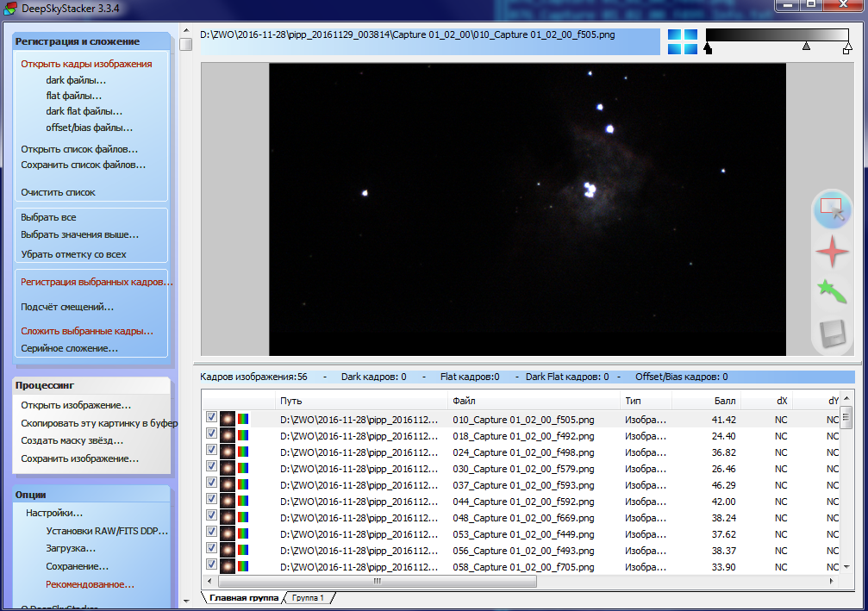Click the midtone gray slider marker
Screen dimensions: 868x611
(807, 46)
